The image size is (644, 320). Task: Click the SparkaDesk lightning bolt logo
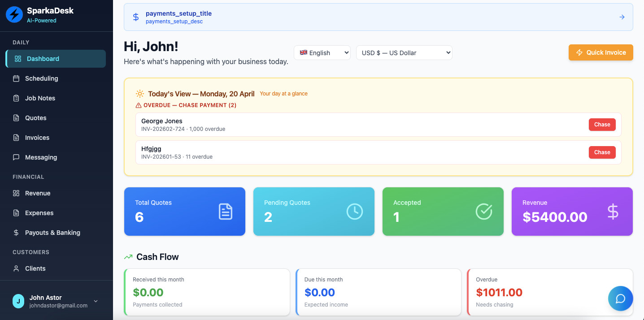(14, 14)
